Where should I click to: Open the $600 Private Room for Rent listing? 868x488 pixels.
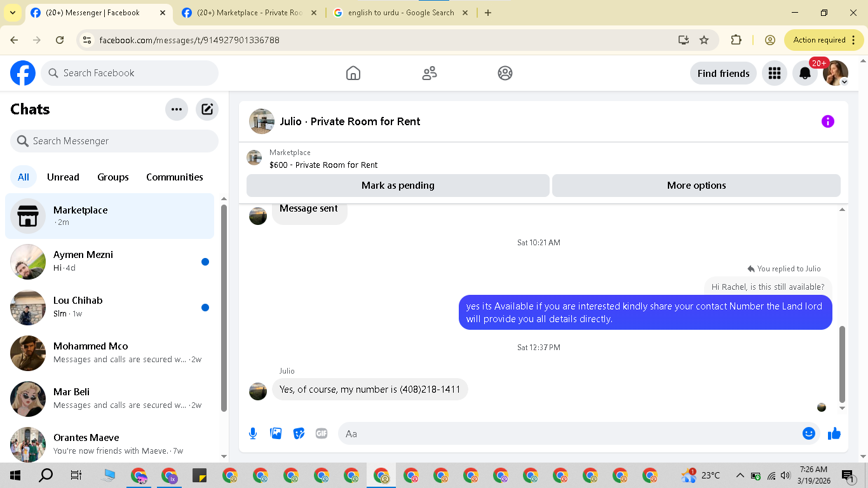(x=323, y=165)
